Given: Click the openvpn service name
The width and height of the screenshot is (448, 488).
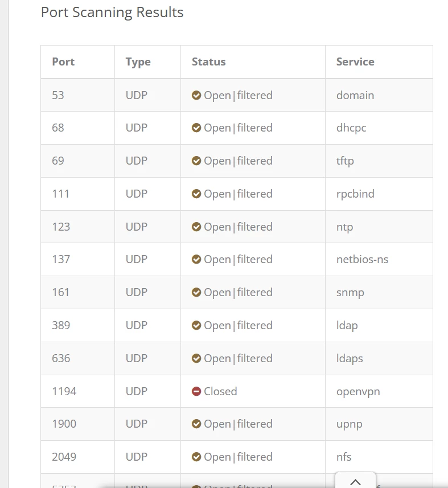Looking at the screenshot, I should 358,391.
